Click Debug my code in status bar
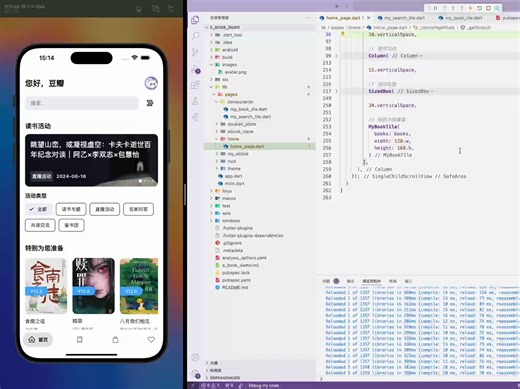The image size is (520, 389). click(263, 386)
